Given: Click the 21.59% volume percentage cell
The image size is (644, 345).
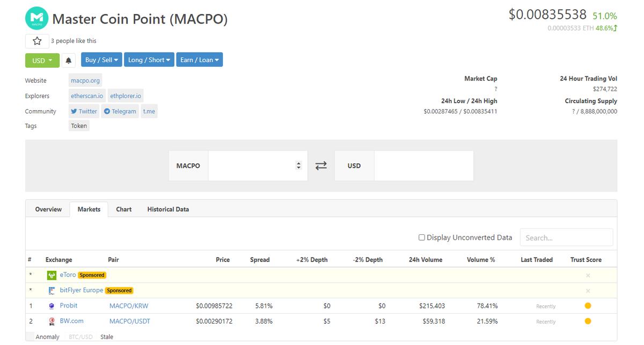Looking at the screenshot, I should coord(487,321).
